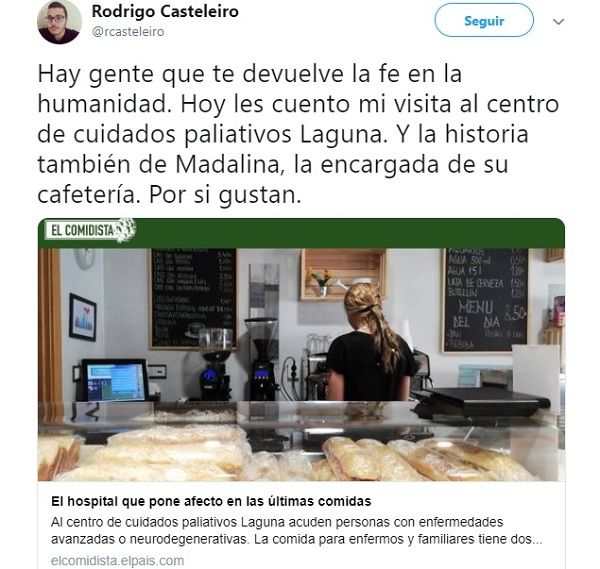The image size is (600, 569).
Task: Click the green banner of the link card
Action: (301, 233)
